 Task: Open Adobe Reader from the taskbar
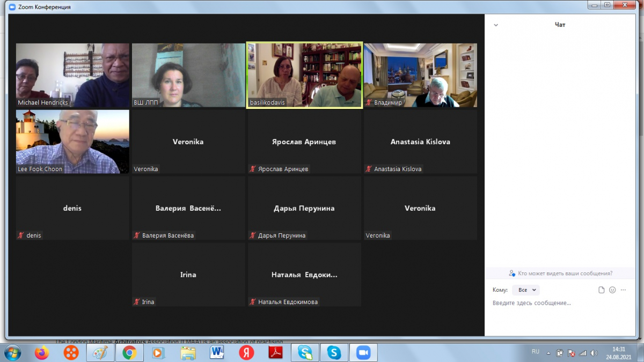tap(275, 353)
